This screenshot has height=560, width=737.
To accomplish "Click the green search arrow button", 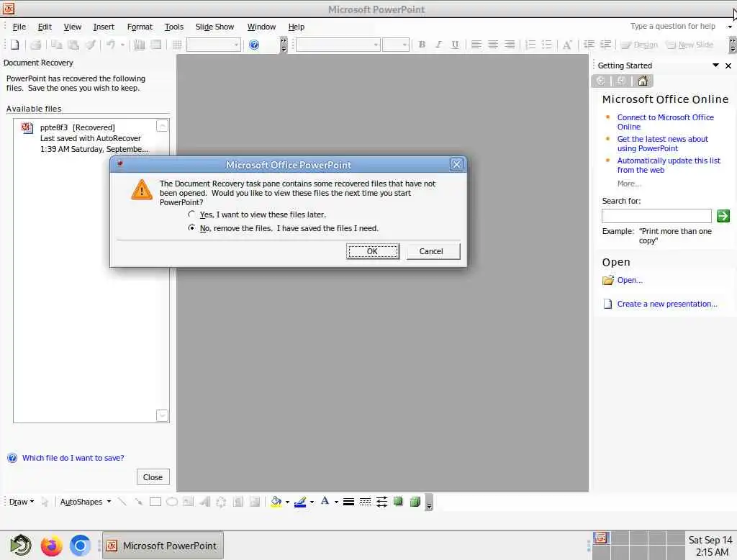I will [x=723, y=216].
